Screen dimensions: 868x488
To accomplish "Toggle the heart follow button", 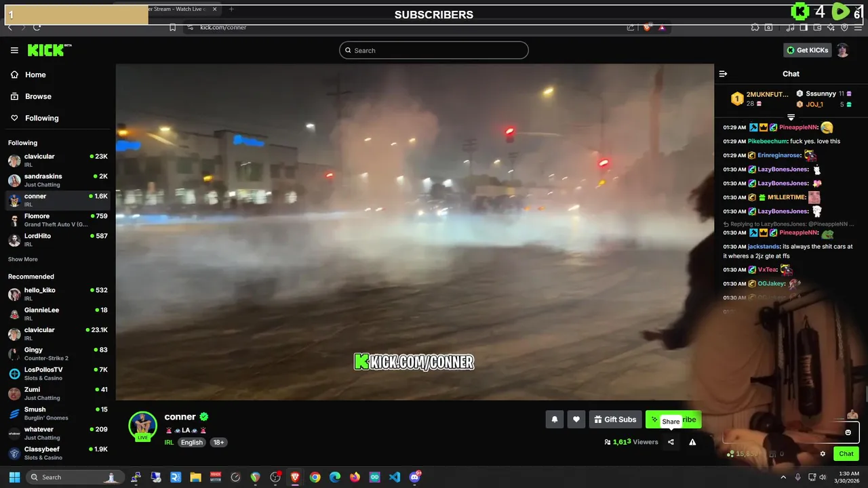I will coord(576,420).
